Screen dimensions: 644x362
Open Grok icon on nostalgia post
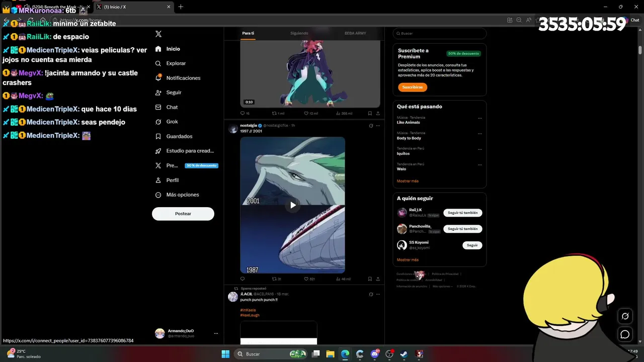coord(371,126)
